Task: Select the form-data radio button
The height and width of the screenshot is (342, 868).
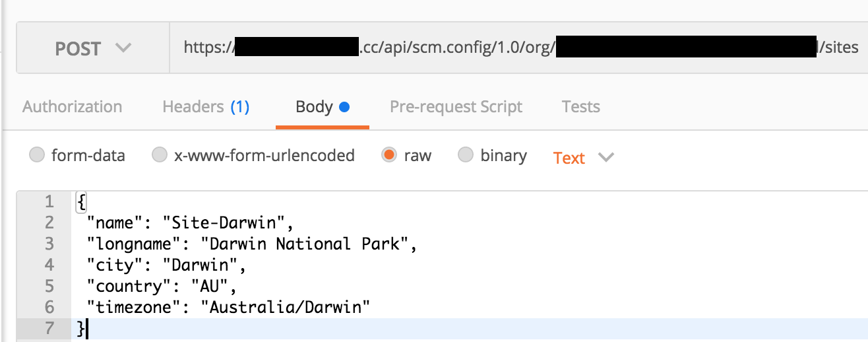Action: [38, 156]
